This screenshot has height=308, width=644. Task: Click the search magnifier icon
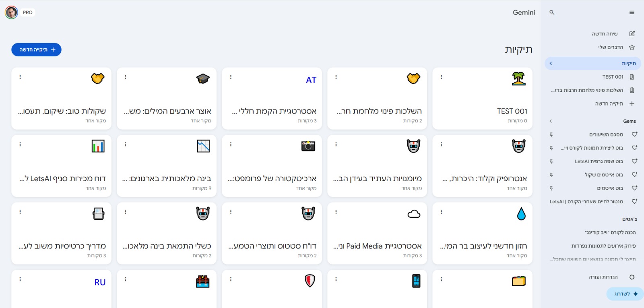552,12
